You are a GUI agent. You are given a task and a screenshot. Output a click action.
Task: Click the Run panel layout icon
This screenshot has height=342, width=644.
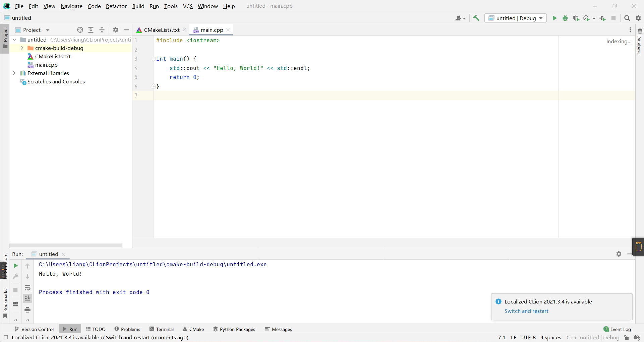click(15, 304)
